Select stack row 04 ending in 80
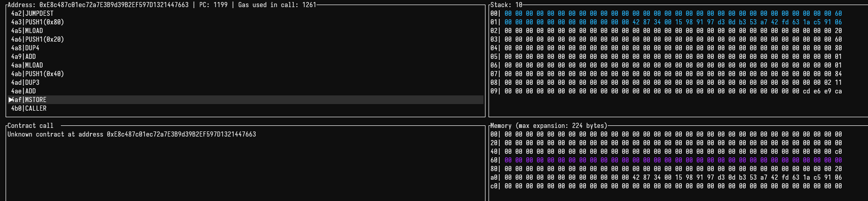This screenshot has width=868, height=201. pos(666,48)
